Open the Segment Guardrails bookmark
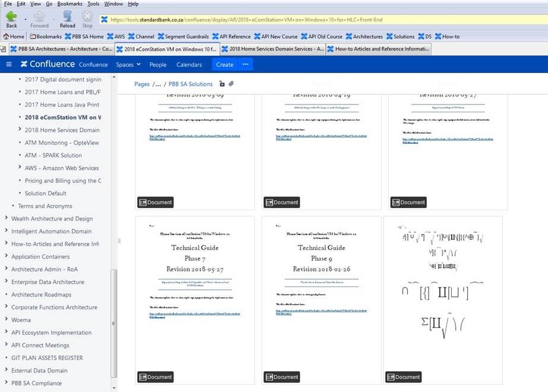548x392 pixels. (183, 36)
